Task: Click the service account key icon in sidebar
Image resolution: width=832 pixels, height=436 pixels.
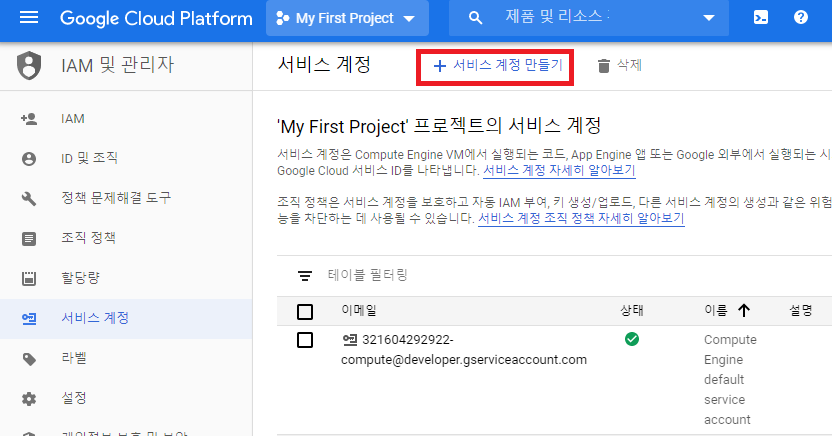Action: tap(29, 319)
